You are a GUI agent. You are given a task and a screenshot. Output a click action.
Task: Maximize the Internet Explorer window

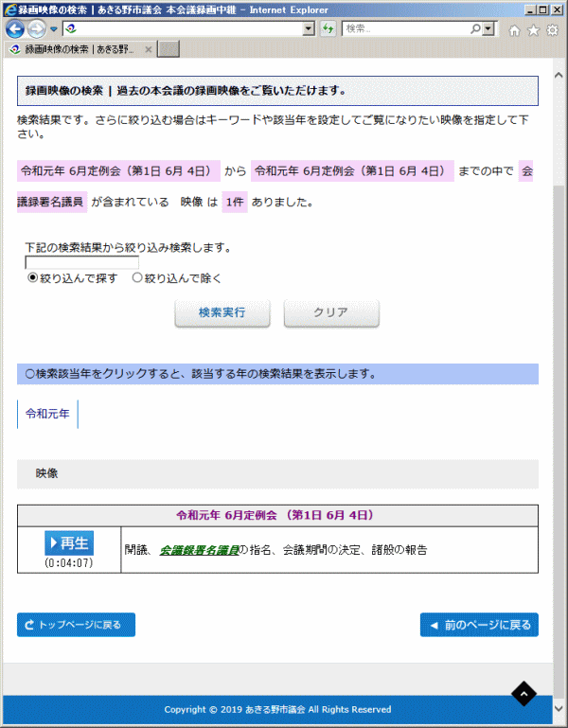click(543, 9)
